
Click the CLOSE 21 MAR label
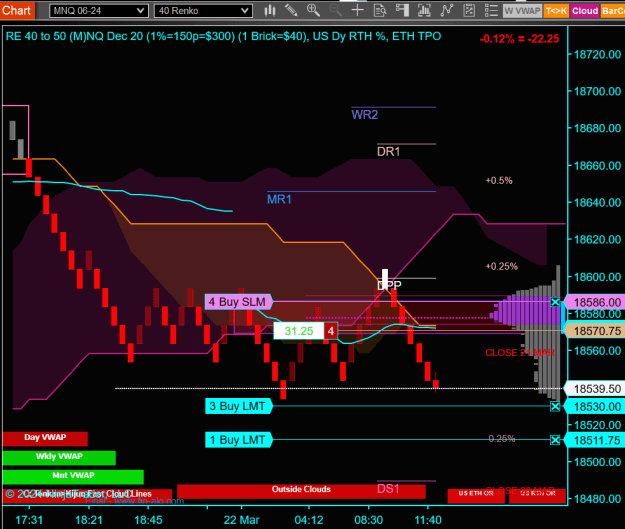[520, 353]
